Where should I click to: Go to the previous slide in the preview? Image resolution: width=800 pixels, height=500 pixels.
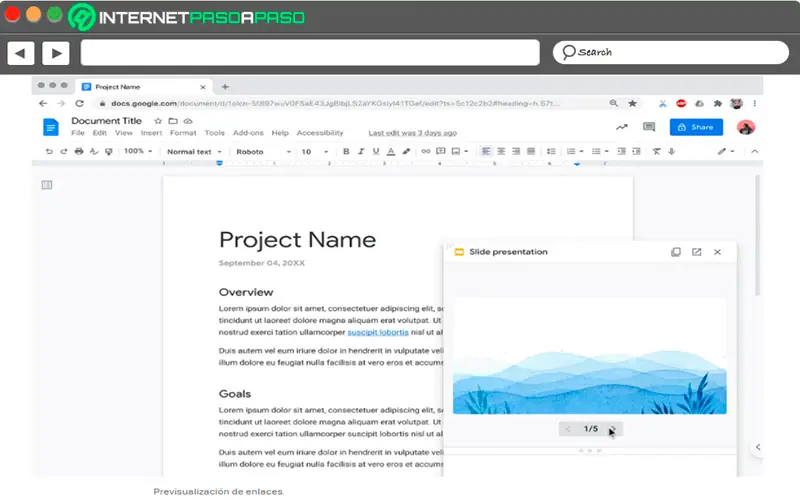click(568, 429)
